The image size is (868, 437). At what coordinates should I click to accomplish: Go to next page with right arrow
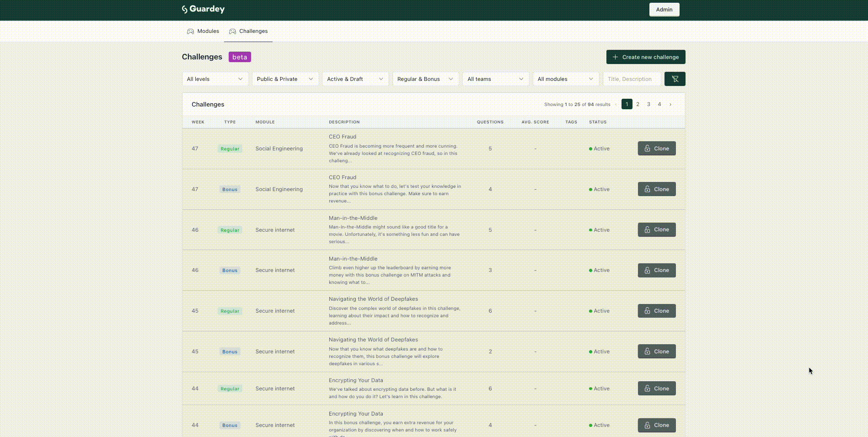670,105
